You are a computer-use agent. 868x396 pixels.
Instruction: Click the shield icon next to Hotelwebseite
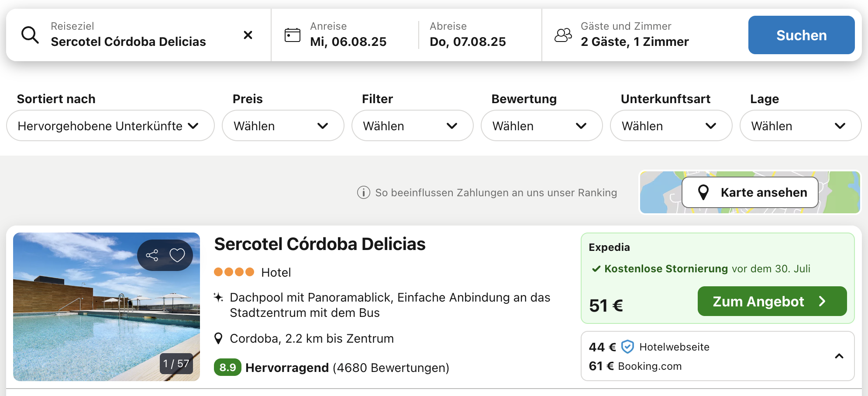point(627,347)
